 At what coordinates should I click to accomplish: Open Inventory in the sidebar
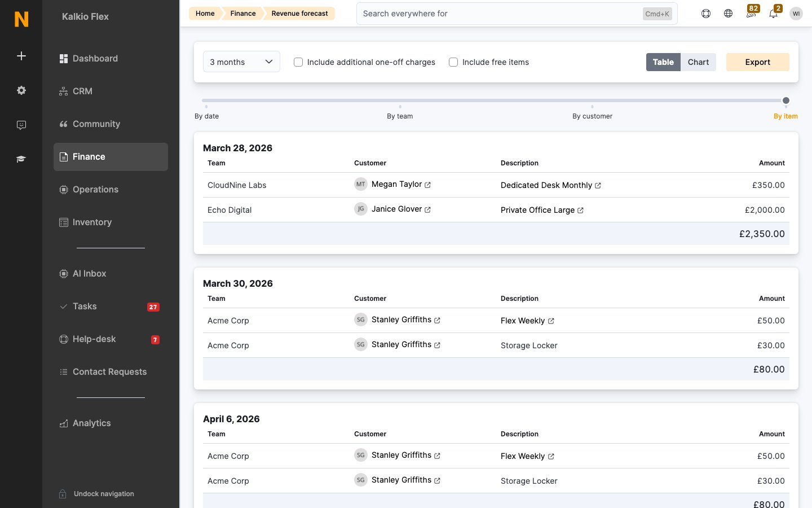[111, 222]
